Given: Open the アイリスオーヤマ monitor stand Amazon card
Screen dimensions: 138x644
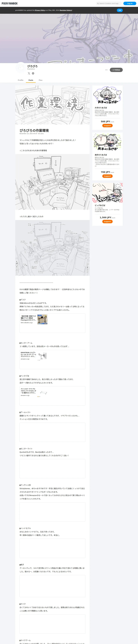Looking at the screenshot, I should coord(52,396).
